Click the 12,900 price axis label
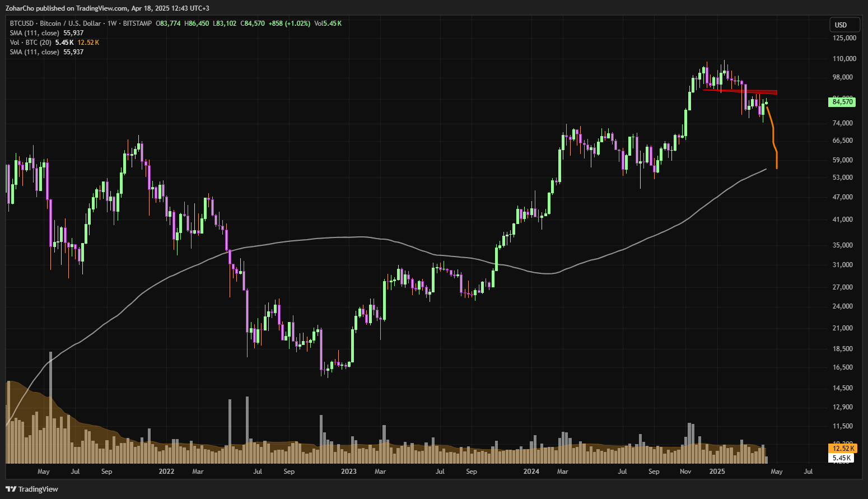Viewport: 868px width, 499px height. coord(843,407)
